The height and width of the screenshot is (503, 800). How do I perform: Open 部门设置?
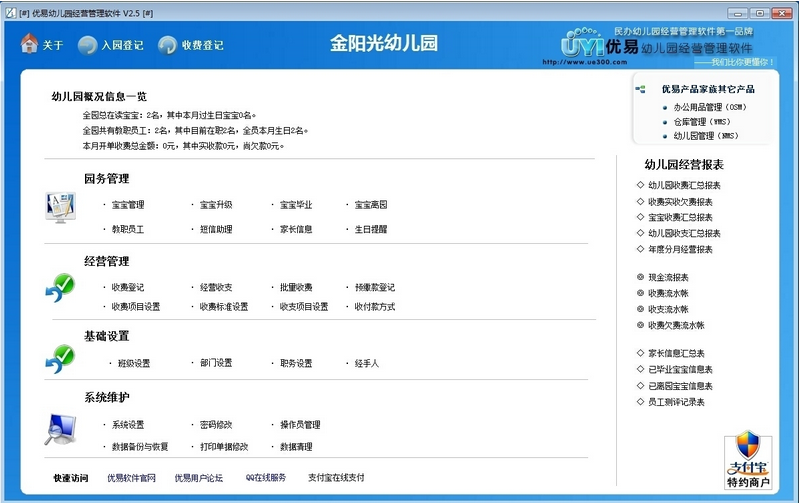point(216,363)
